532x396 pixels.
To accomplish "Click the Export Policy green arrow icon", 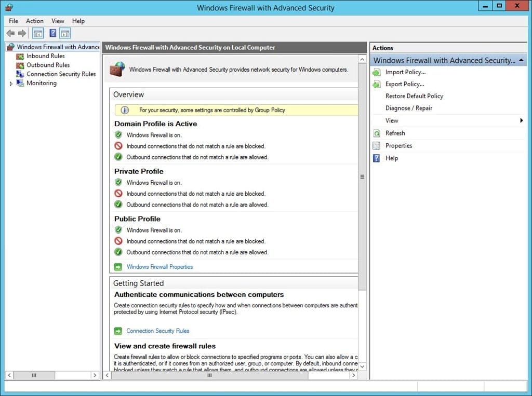I will 377,84.
